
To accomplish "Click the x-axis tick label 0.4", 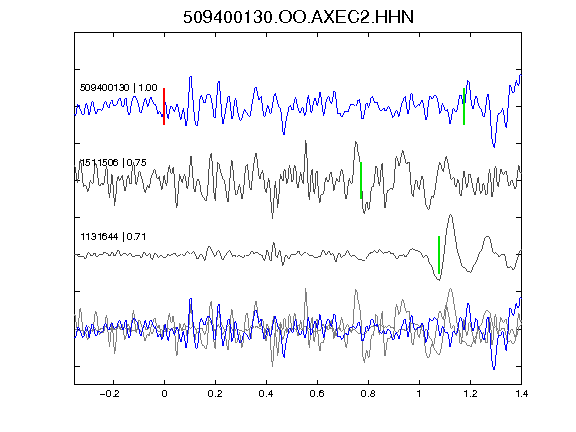I will [x=266, y=394].
